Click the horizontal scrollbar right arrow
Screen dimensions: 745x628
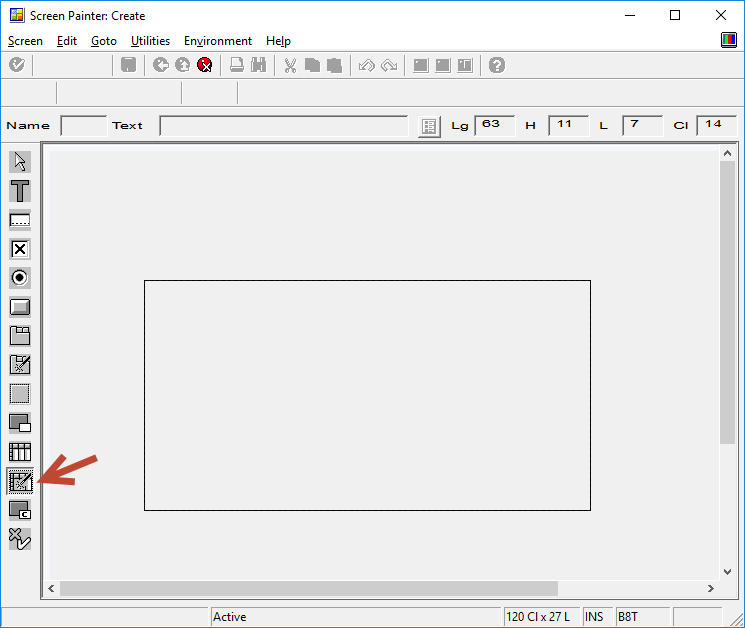pyautogui.click(x=711, y=588)
